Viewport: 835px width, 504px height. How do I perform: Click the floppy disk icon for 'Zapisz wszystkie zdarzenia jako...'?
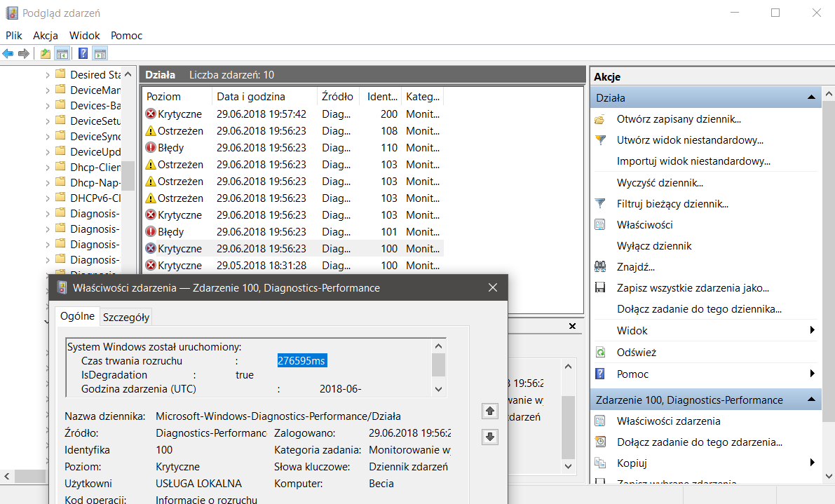click(x=600, y=288)
